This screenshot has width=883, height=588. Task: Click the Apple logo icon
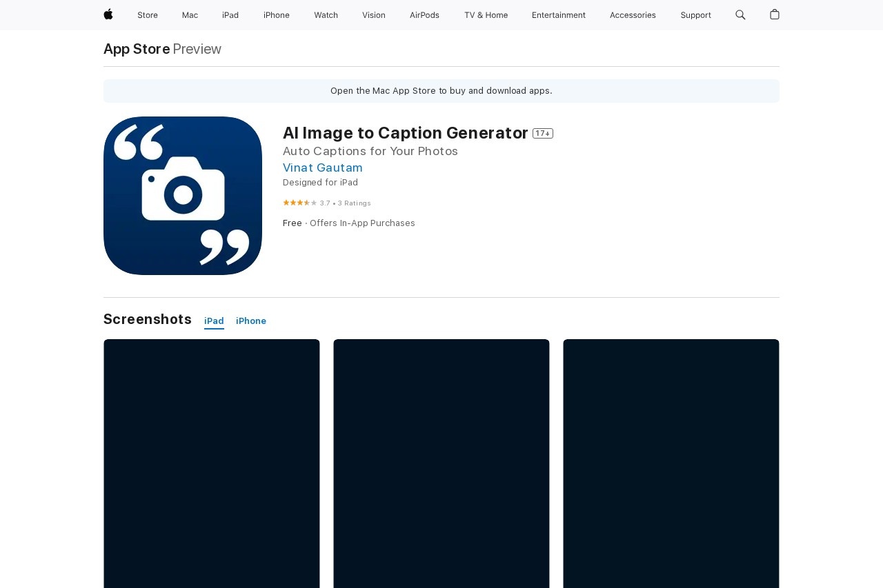[108, 14]
